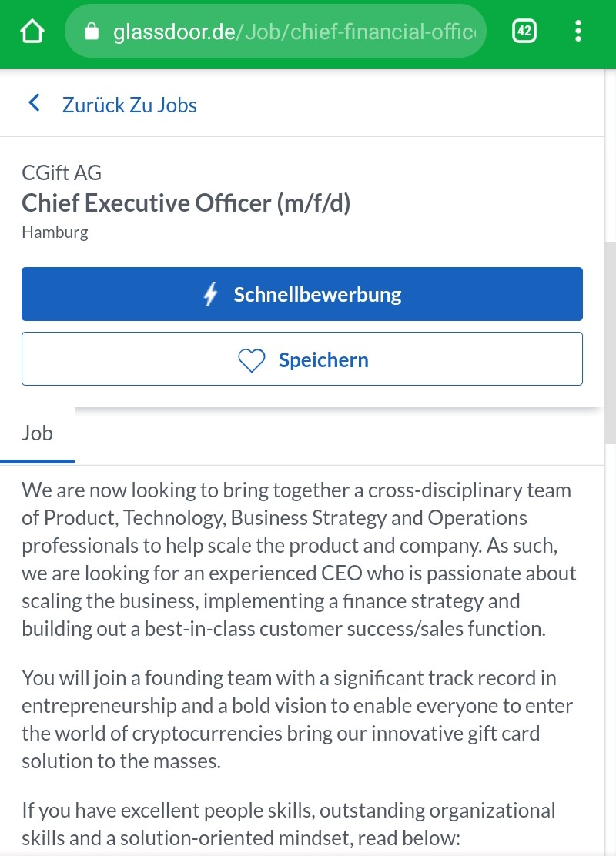Click the paragraph starting "You will join"

click(x=299, y=719)
